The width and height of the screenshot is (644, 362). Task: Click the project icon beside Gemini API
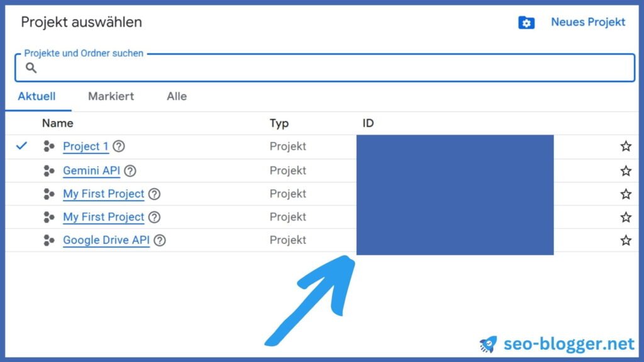(49, 170)
